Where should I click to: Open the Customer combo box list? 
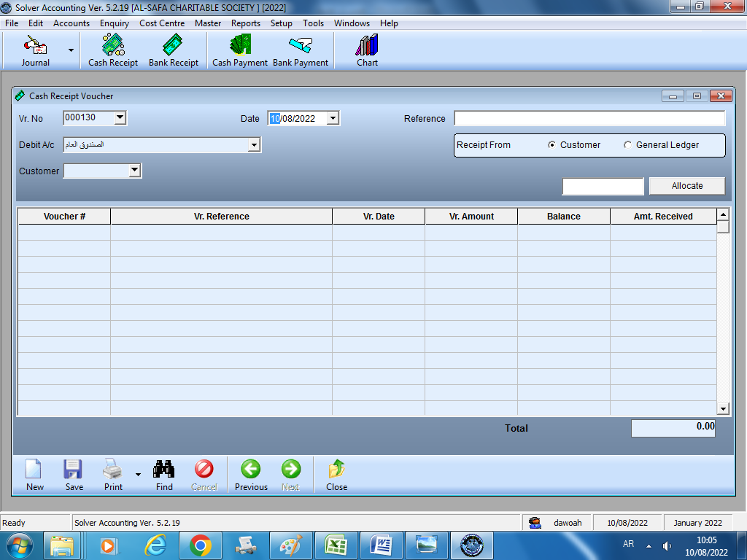134,171
